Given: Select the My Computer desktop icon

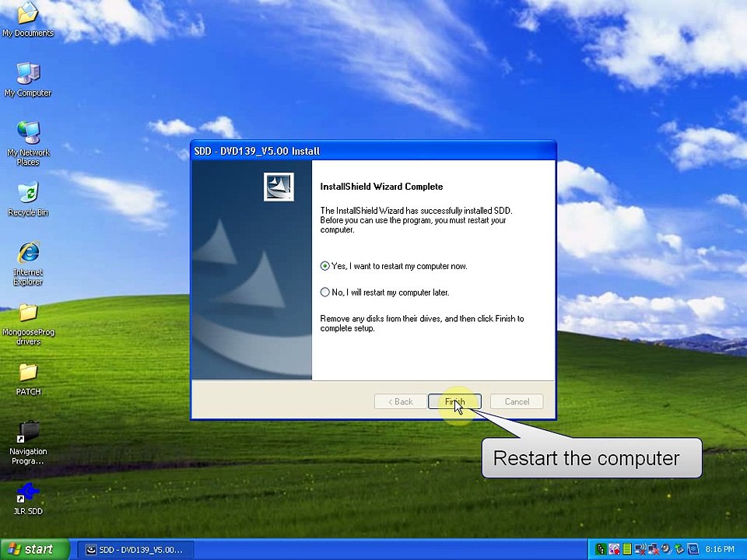Looking at the screenshot, I should click(28, 79).
